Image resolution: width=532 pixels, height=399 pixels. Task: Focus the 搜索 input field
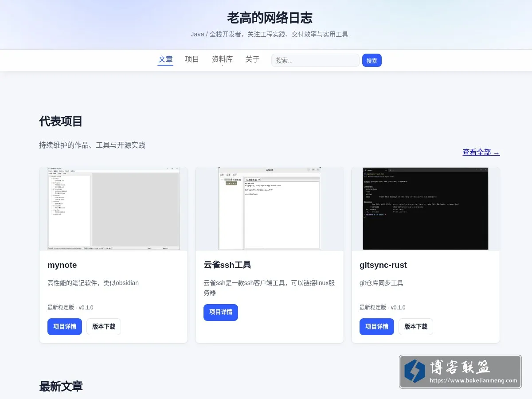[315, 60]
